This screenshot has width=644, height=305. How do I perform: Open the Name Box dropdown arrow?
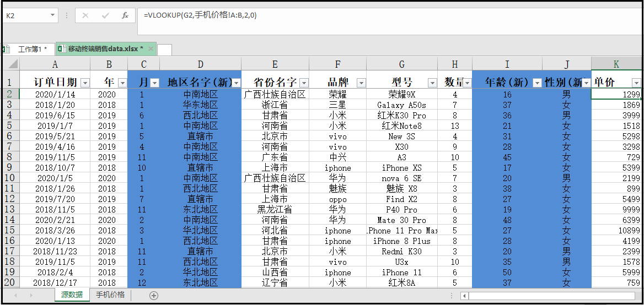point(52,15)
